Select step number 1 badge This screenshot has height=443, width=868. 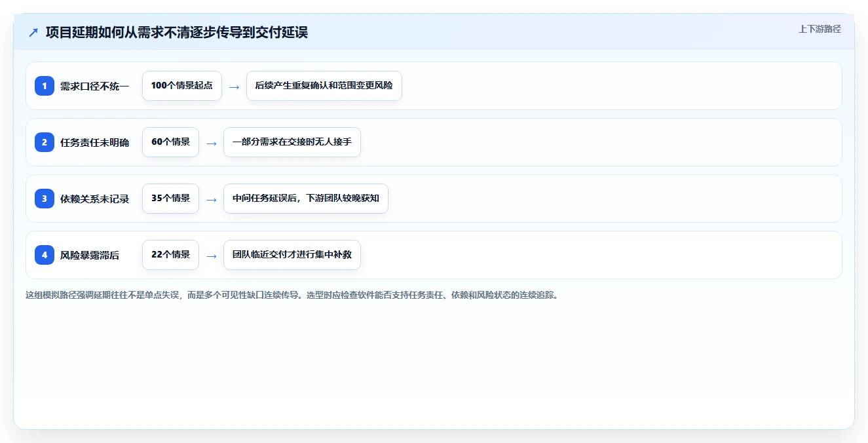click(x=45, y=86)
